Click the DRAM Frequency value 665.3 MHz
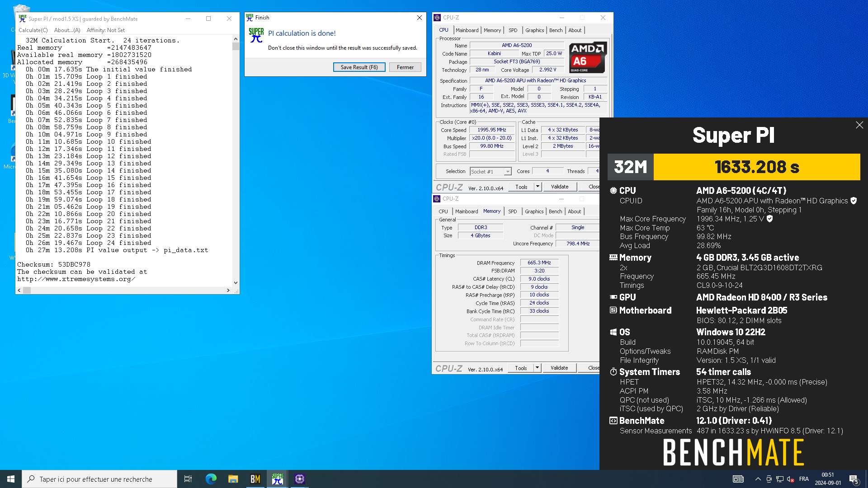Image resolution: width=868 pixels, height=488 pixels. pyautogui.click(x=539, y=263)
